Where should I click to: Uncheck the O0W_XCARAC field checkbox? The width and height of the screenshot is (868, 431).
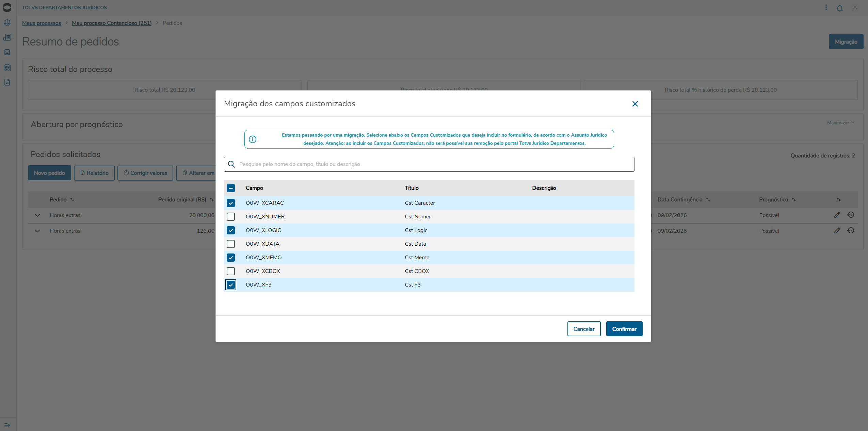coord(231,203)
